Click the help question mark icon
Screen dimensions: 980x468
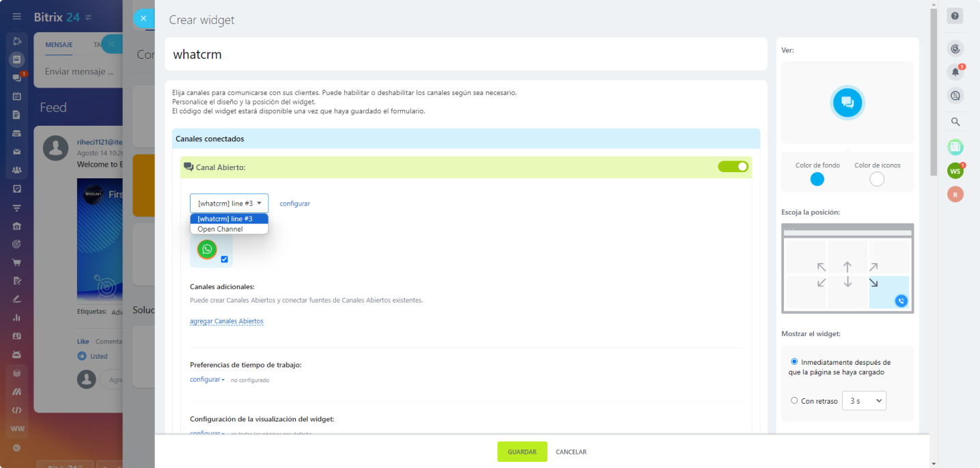(955, 16)
